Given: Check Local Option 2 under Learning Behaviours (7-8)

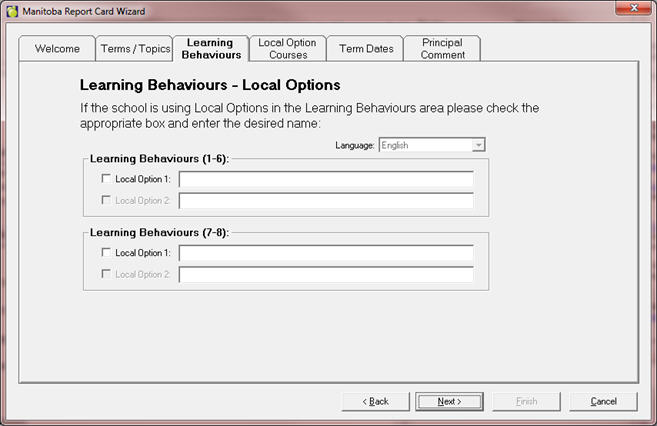Looking at the screenshot, I should (107, 274).
